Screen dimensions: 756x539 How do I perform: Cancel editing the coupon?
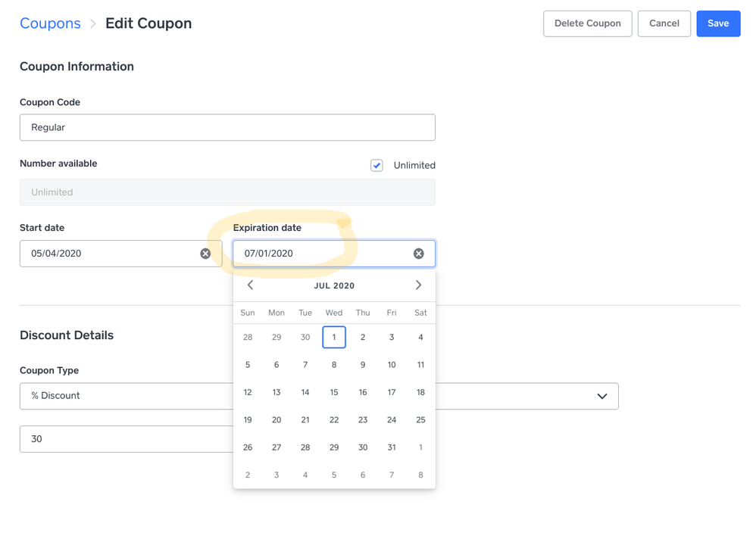664,23
